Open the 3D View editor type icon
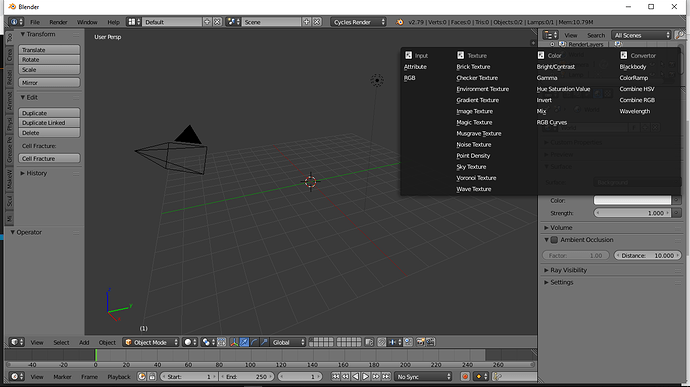The image size is (690, 387). [17, 342]
